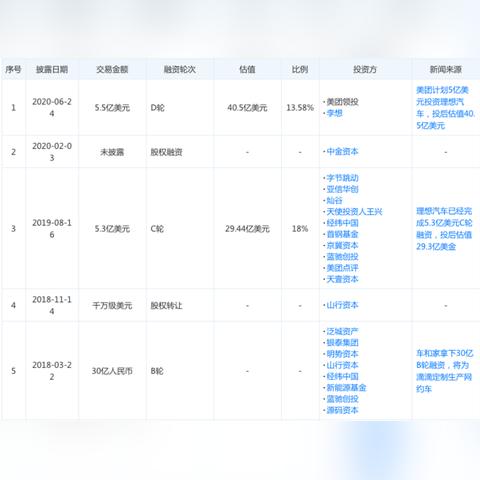Screen dimensions: 480x480
Task: Open news link about 5.3亿美元C轮融资
Action: 444,229
